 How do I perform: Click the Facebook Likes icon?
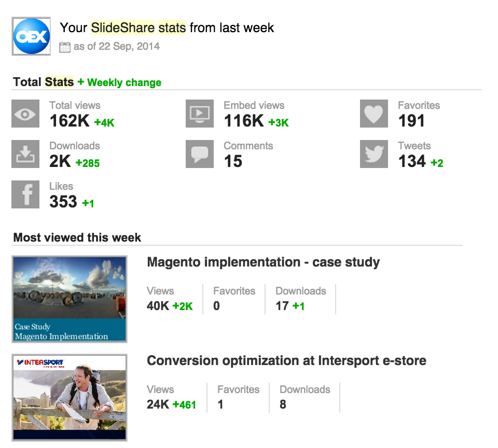(25, 194)
